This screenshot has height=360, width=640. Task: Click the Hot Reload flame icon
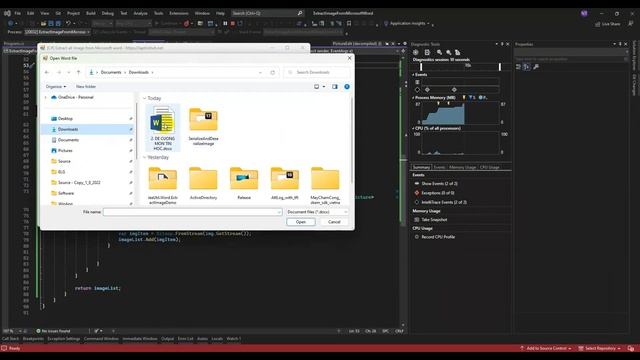[186, 24]
